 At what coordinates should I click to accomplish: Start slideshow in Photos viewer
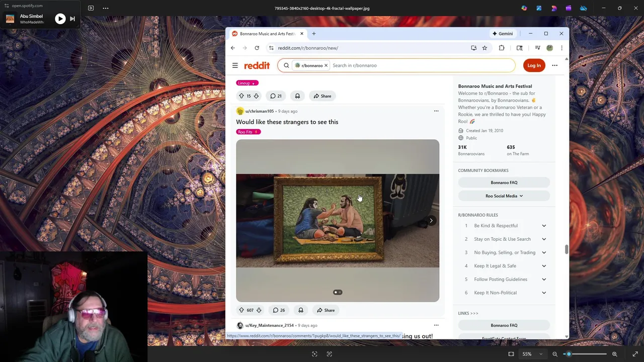point(91,8)
